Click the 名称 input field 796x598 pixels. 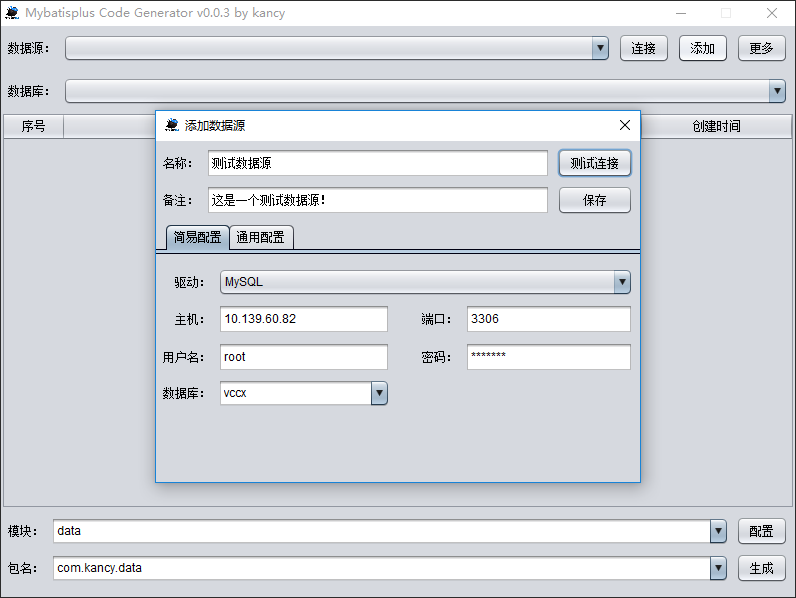click(x=378, y=163)
